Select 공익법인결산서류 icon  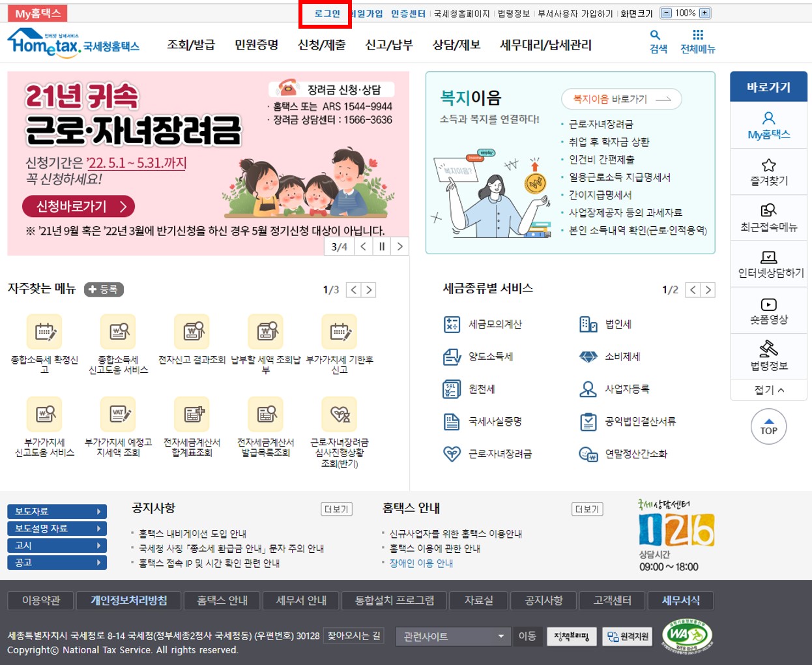(x=588, y=422)
